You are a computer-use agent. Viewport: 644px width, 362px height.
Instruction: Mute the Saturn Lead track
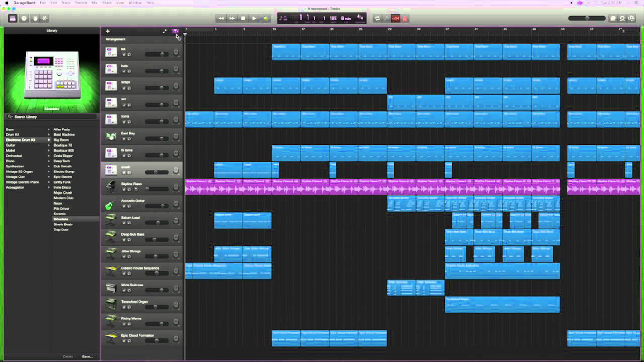tap(124, 223)
